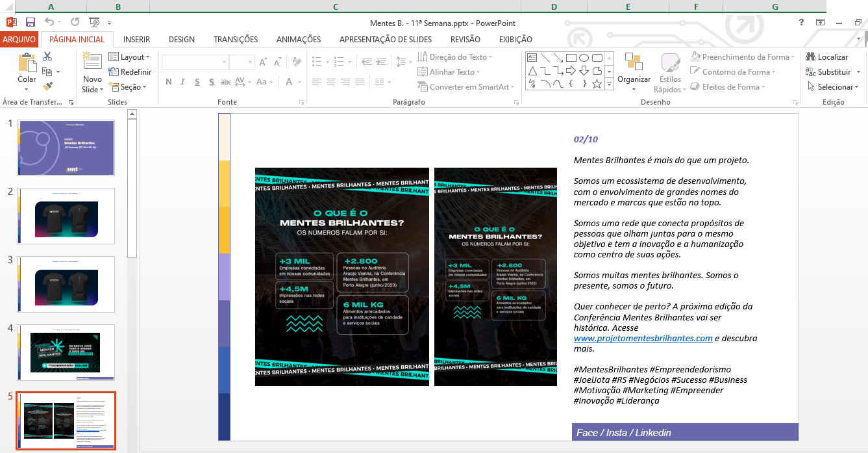Click the Cut scissors icon
868x453 pixels.
(47, 57)
